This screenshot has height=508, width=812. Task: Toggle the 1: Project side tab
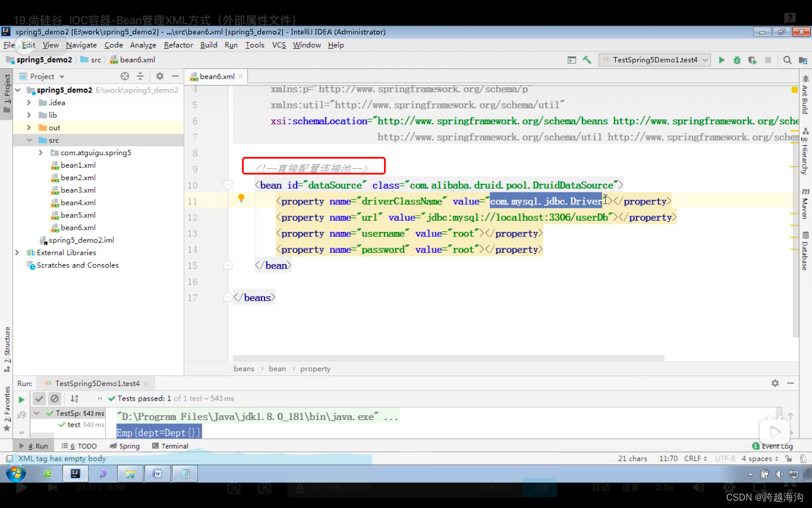pos(7,93)
